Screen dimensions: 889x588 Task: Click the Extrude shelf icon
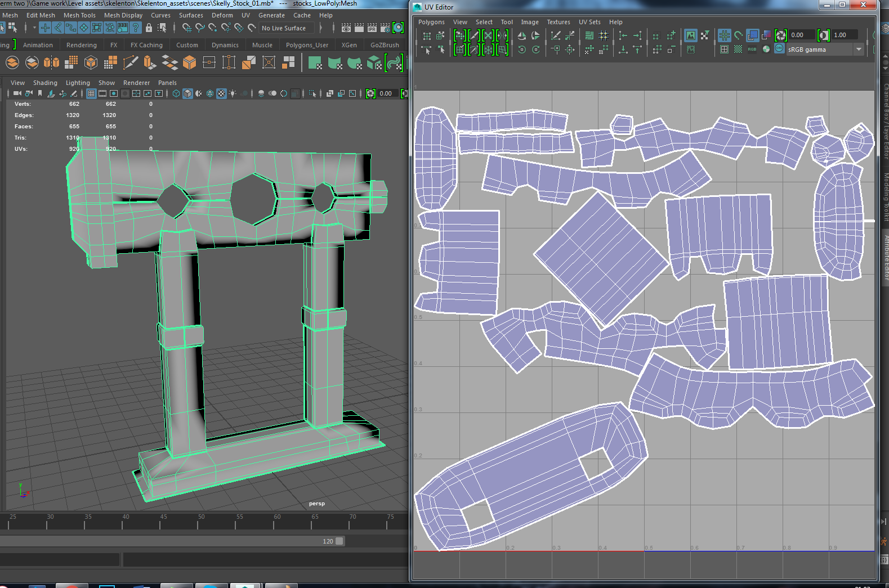tap(150, 62)
